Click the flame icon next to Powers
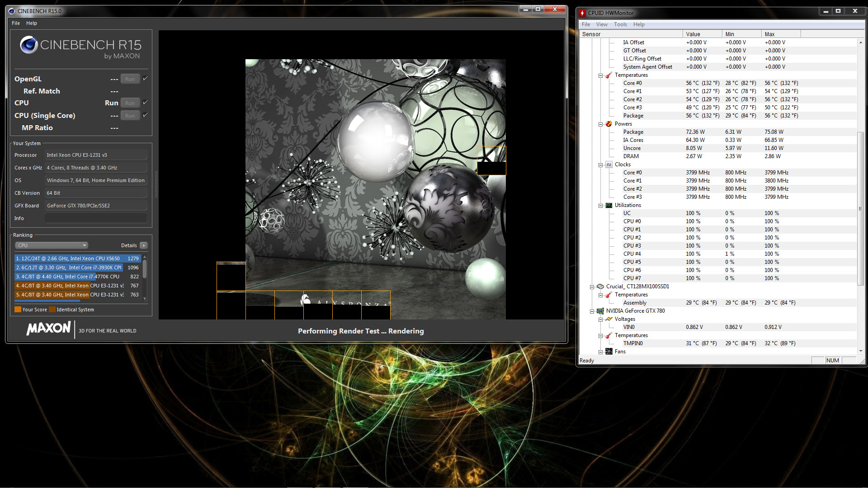This screenshot has width=868, height=488. click(609, 124)
